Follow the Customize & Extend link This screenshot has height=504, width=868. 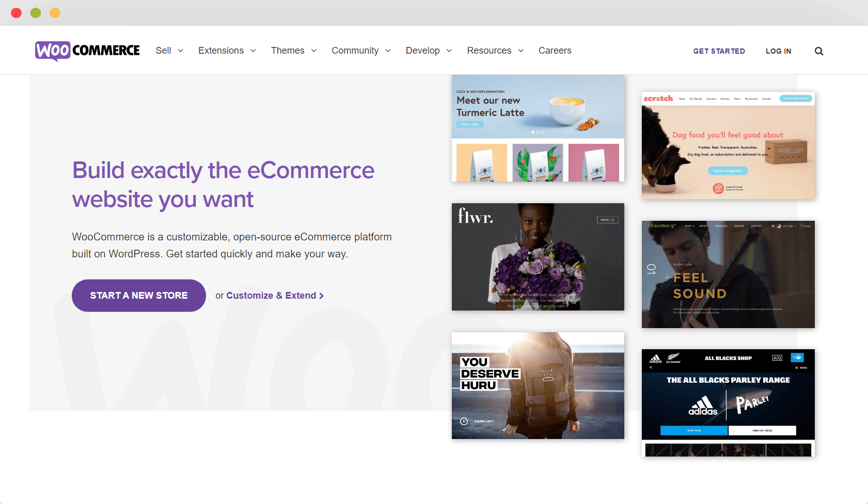pyautogui.click(x=275, y=296)
